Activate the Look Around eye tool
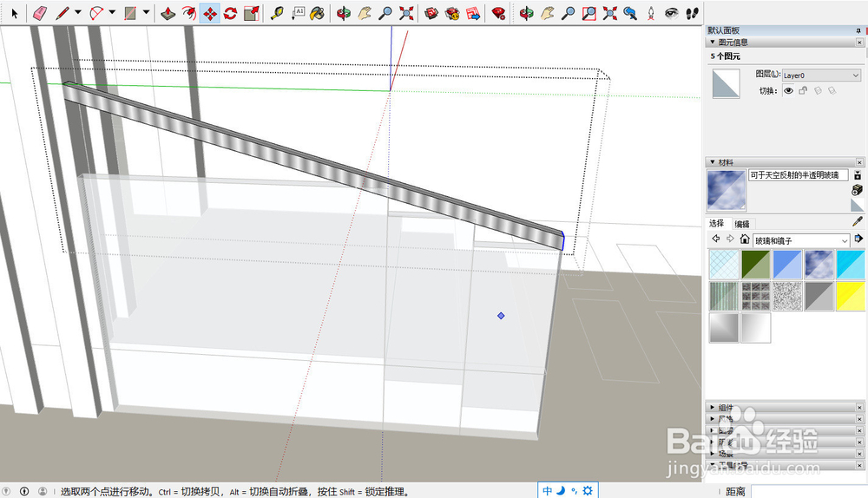Image resolution: width=868 pixels, height=498 pixels. (x=672, y=13)
